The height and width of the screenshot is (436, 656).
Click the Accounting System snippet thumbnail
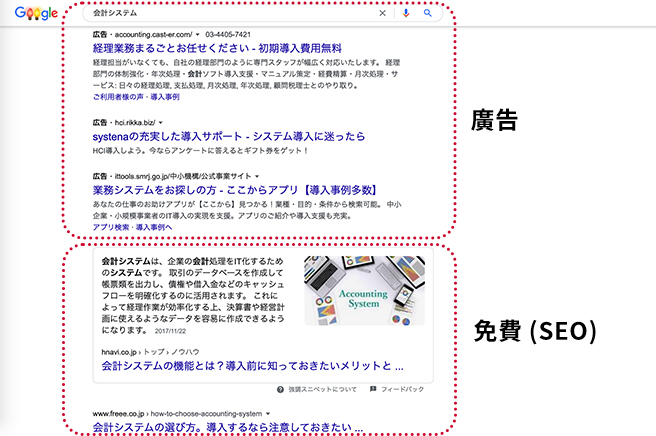(x=364, y=290)
